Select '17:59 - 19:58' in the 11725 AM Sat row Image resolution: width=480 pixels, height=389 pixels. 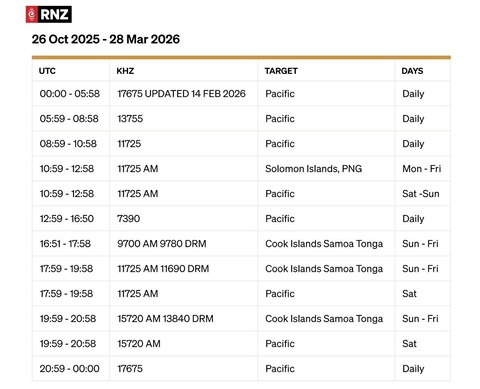(67, 294)
